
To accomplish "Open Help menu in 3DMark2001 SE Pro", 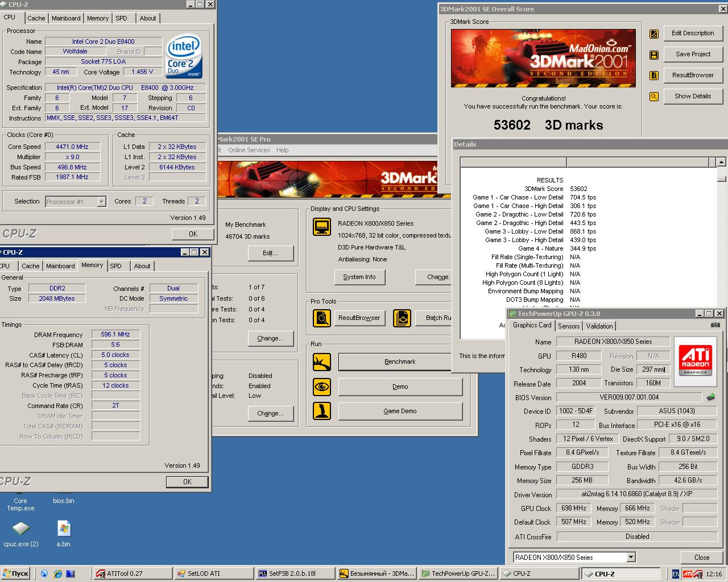I will pos(282,150).
